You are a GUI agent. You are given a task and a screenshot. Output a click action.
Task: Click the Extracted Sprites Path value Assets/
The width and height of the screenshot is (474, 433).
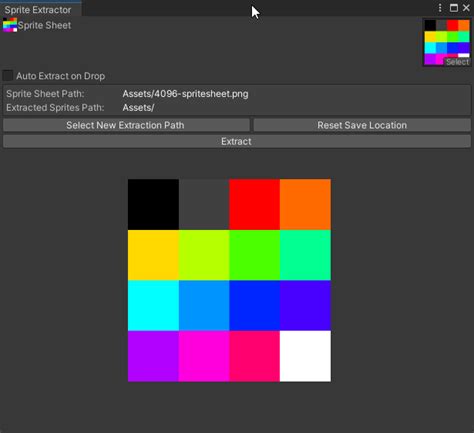click(138, 108)
